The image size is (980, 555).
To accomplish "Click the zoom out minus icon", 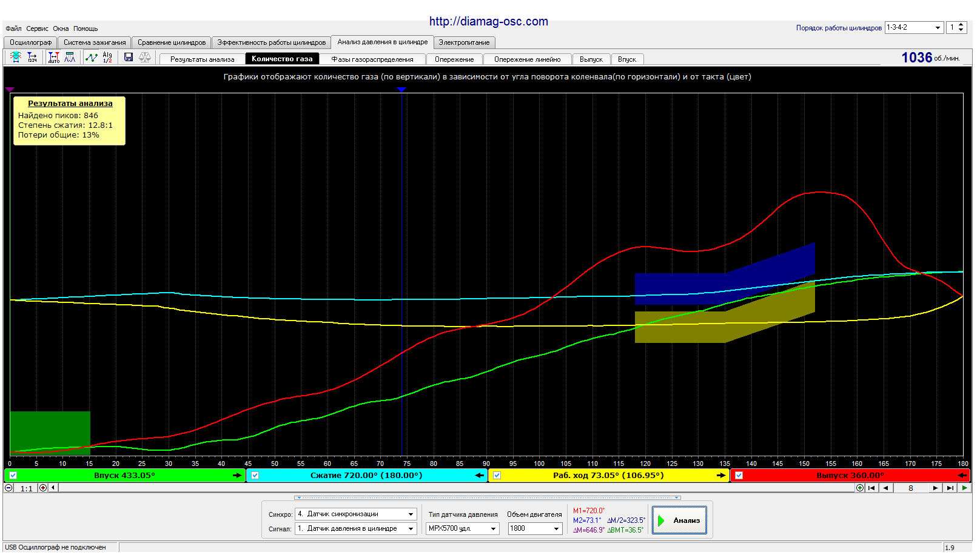I will (x=8, y=488).
